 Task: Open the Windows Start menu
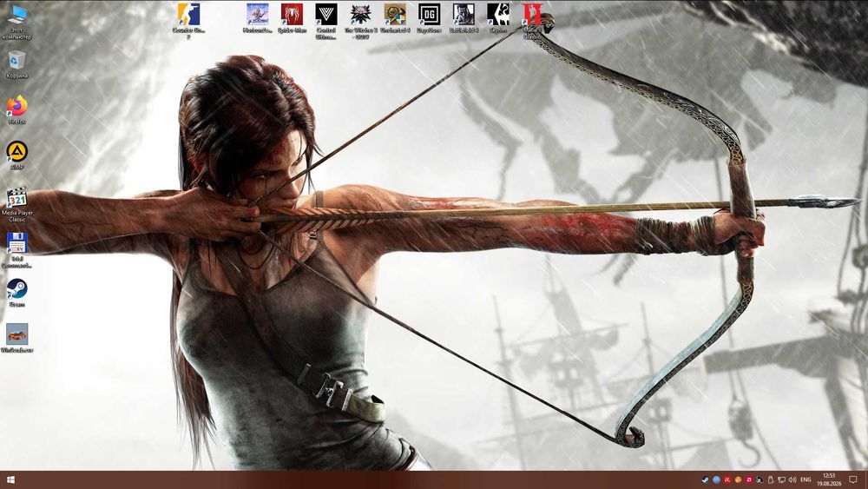(10, 479)
